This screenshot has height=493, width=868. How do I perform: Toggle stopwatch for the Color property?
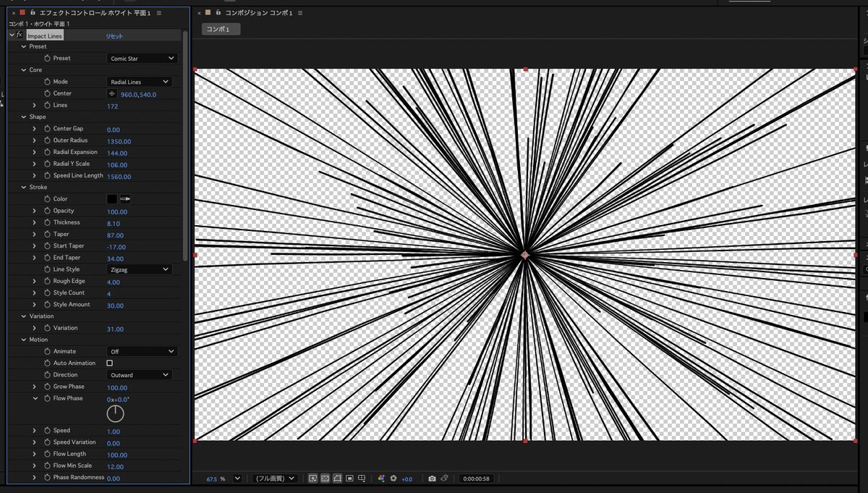47,199
